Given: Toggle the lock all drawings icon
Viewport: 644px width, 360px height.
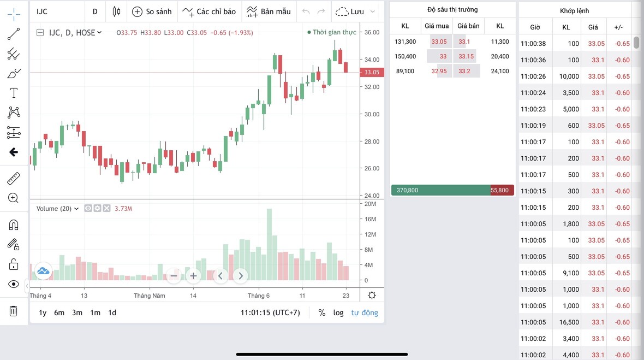Looking at the screenshot, I should pos(14,264).
